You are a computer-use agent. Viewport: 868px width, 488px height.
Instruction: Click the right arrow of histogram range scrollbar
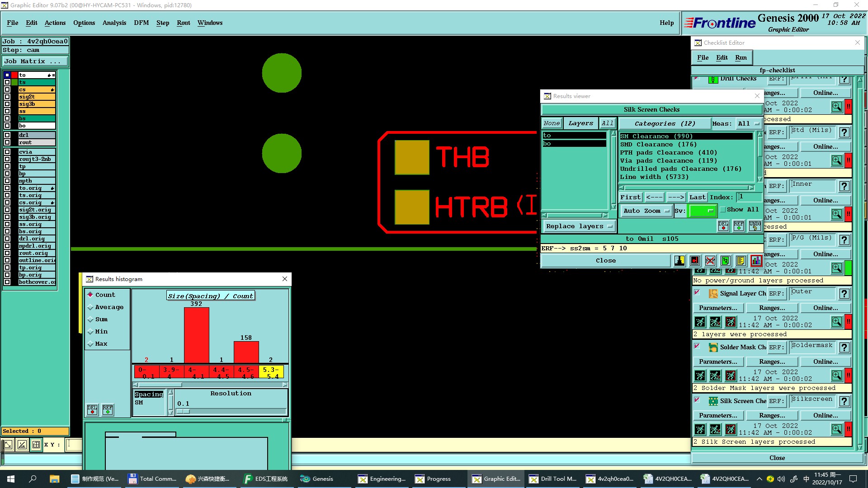click(x=285, y=385)
